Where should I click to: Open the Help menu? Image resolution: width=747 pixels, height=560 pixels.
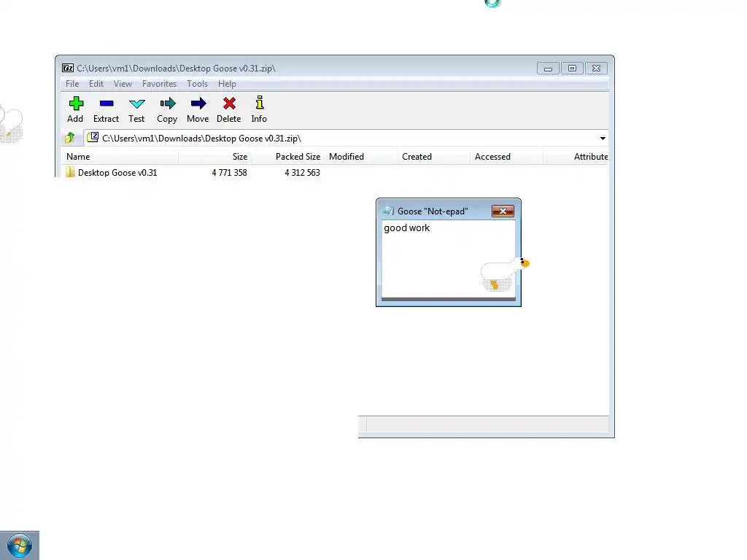(x=228, y=84)
